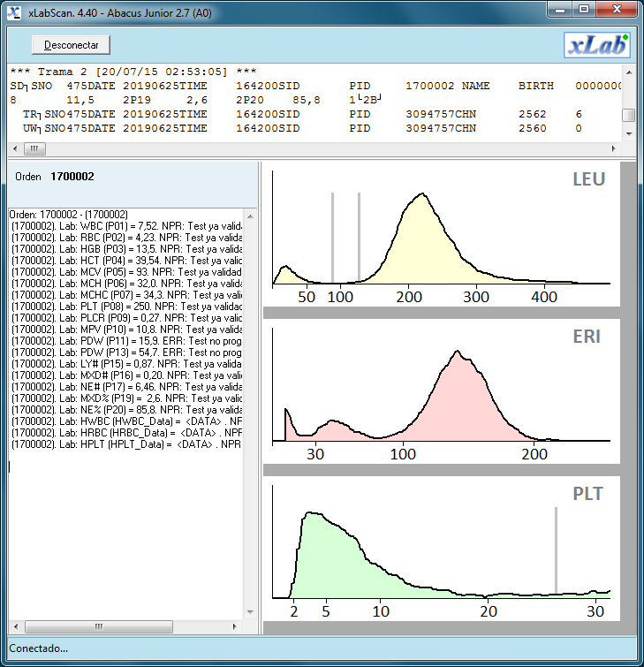Viewport: 644px width, 667px height.
Task: Select the Orden 1700002 value
Action: pyautogui.click(x=72, y=177)
